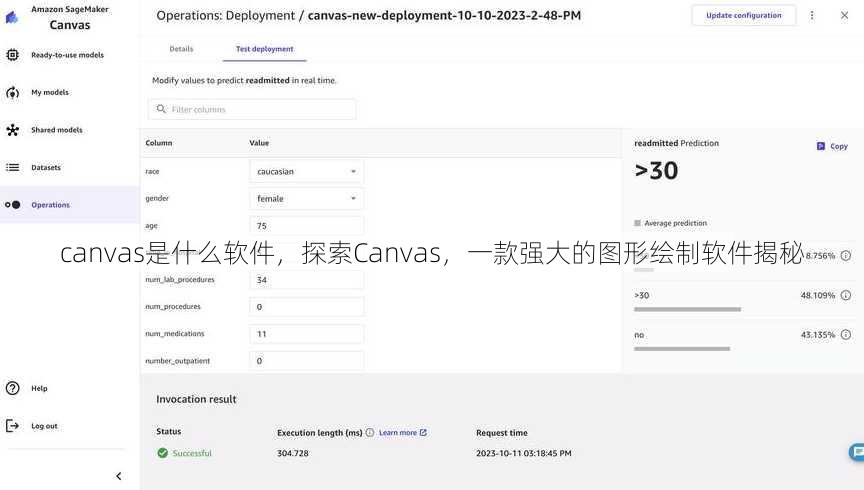Click the age value field 75
The width and height of the screenshot is (864, 490).
[x=306, y=225]
